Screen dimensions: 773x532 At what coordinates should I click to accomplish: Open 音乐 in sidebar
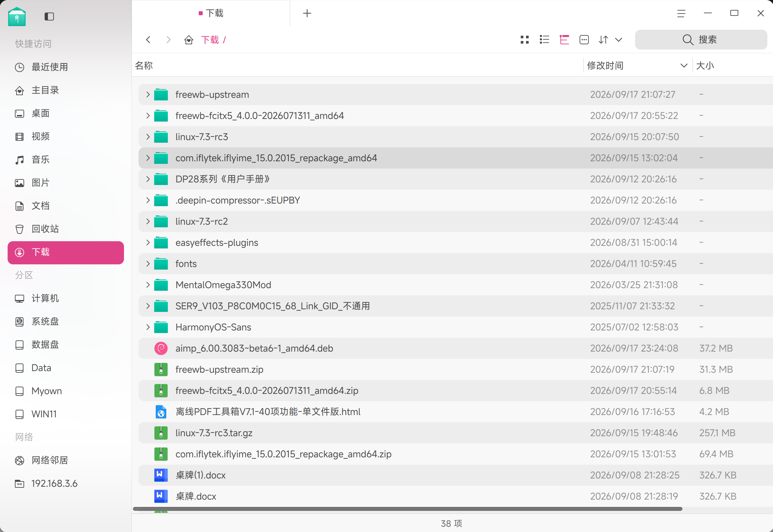[66, 159]
